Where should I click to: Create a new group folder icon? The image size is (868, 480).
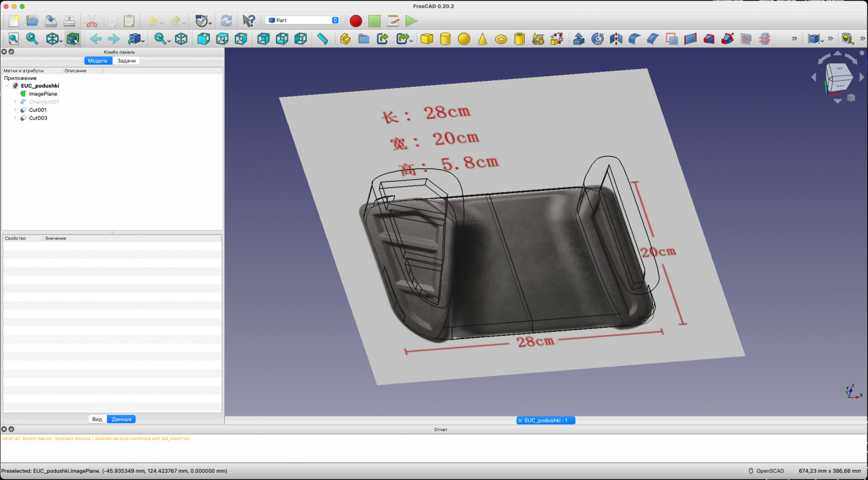click(363, 38)
